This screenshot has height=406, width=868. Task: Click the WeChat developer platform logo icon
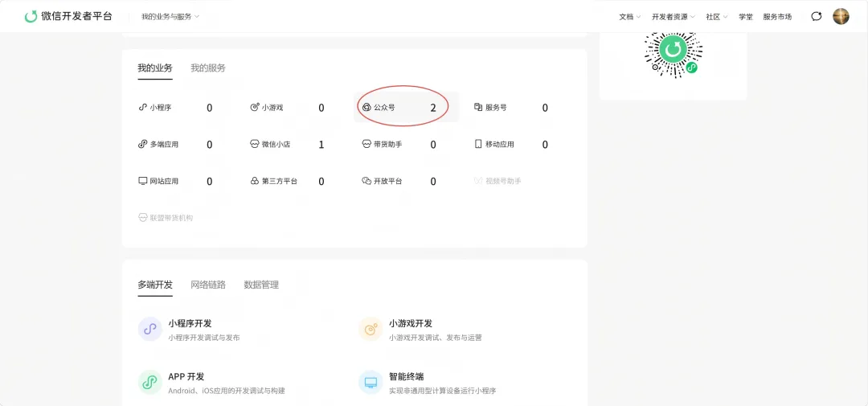point(31,17)
